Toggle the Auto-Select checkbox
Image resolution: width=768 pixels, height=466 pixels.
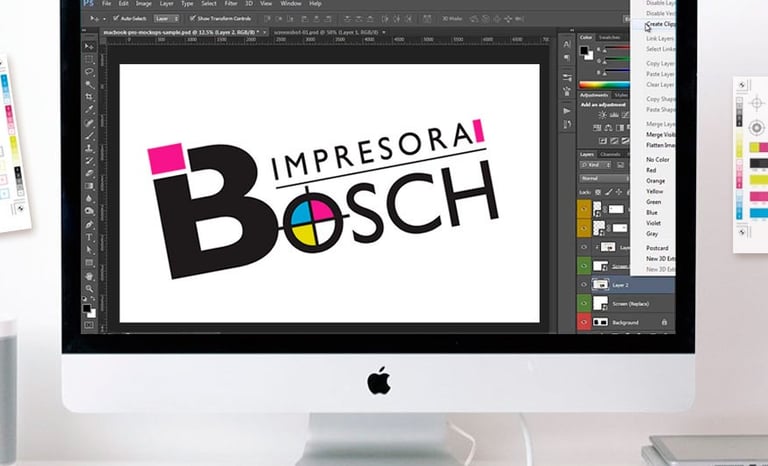click(116, 18)
